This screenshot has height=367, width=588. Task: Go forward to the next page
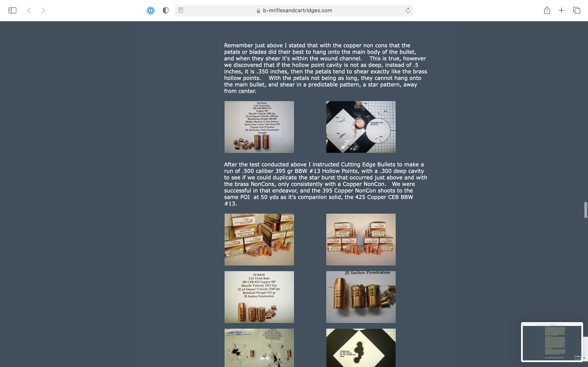tap(43, 10)
